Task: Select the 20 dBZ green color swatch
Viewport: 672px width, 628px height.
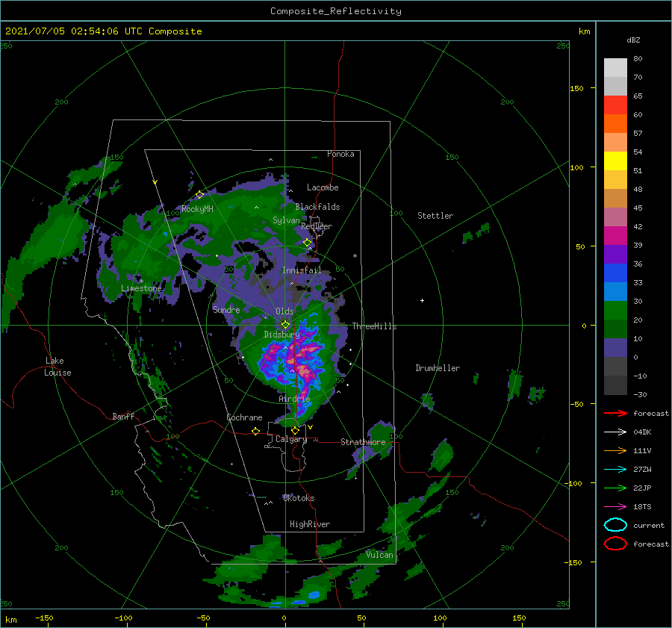Action: pyautogui.click(x=615, y=311)
